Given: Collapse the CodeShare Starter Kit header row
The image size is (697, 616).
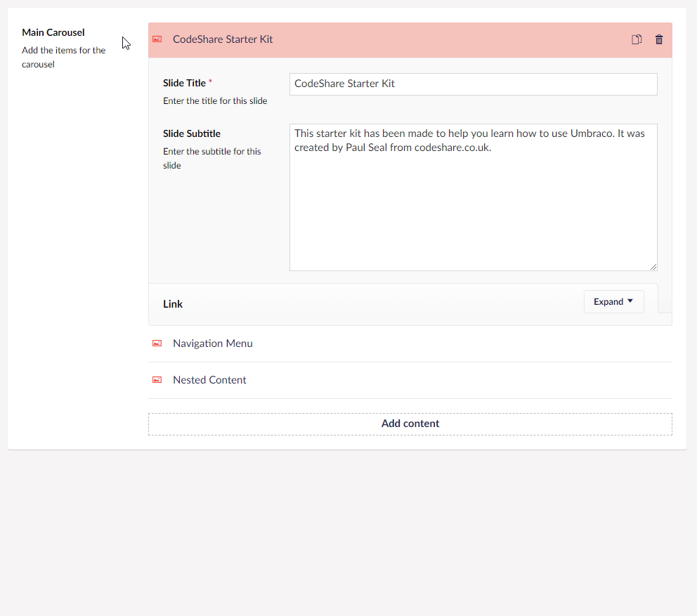Looking at the screenshot, I should [410, 40].
